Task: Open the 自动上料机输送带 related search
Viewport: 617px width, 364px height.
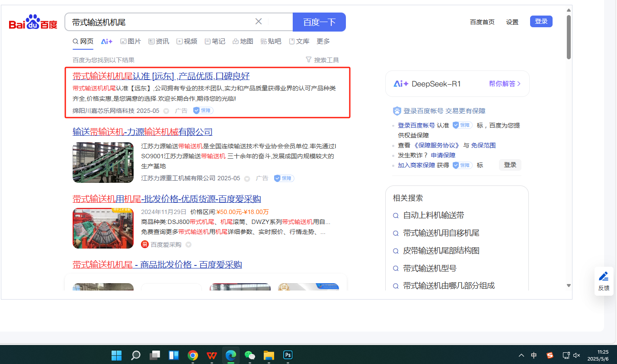Action: pyautogui.click(x=434, y=215)
